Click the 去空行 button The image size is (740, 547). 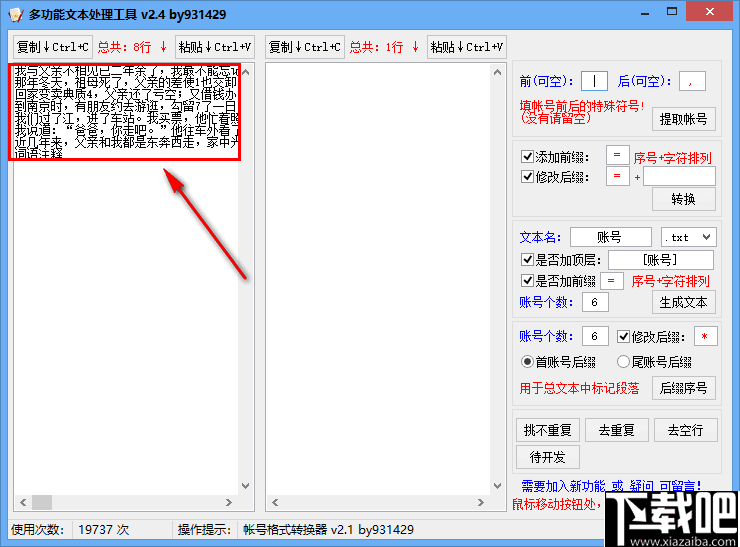pos(686,430)
